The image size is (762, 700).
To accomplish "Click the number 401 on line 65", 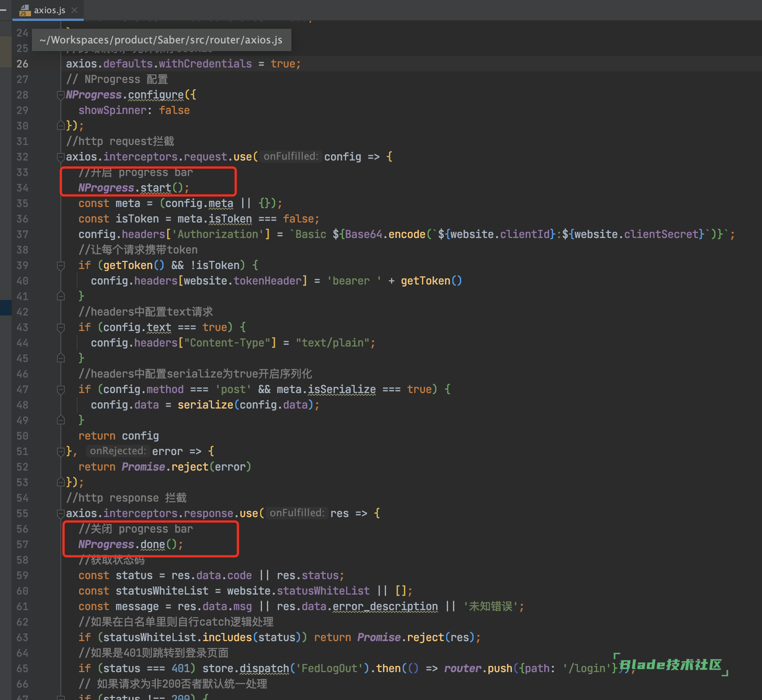I will click(181, 668).
